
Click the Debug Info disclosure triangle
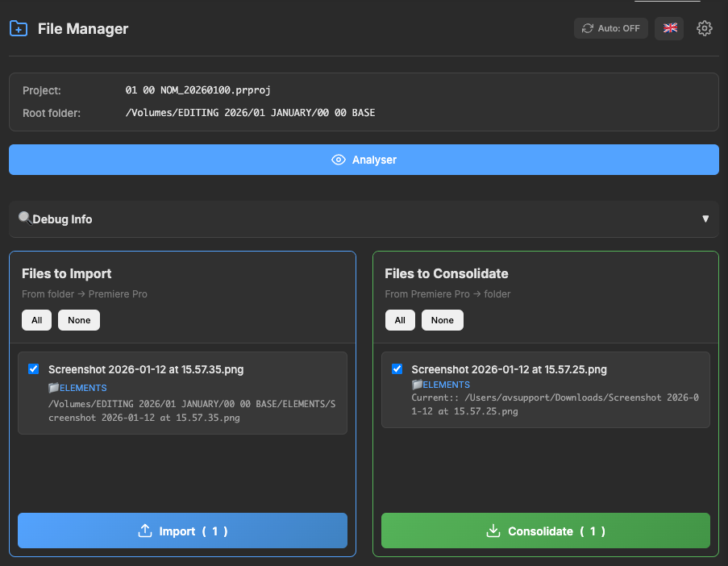click(705, 219)
